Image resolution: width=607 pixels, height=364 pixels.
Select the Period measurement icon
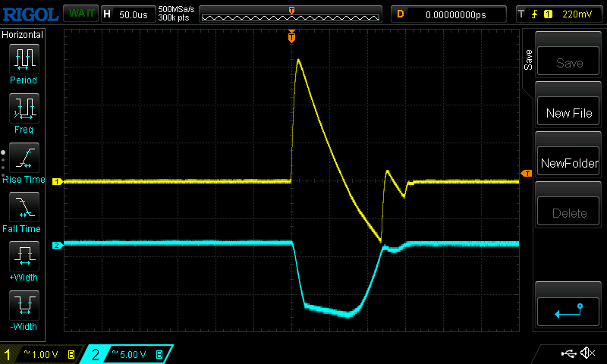pos(23,58)
